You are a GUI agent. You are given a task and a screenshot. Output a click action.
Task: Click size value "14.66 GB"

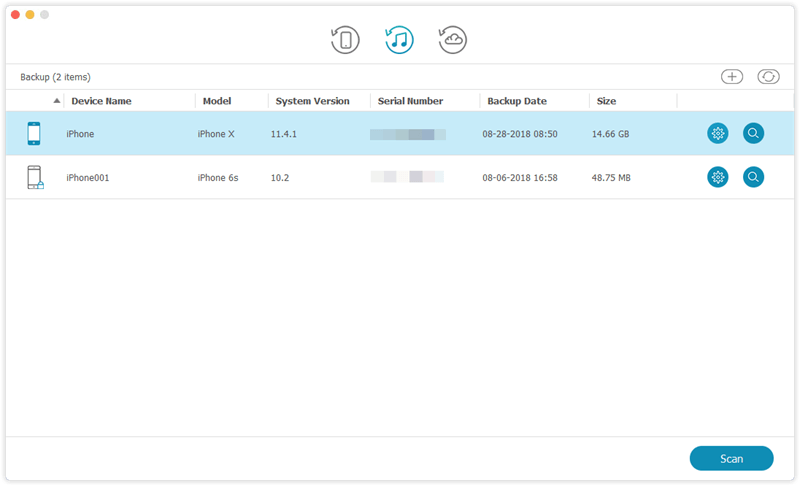pyautogui.click(x=610, y=134)
